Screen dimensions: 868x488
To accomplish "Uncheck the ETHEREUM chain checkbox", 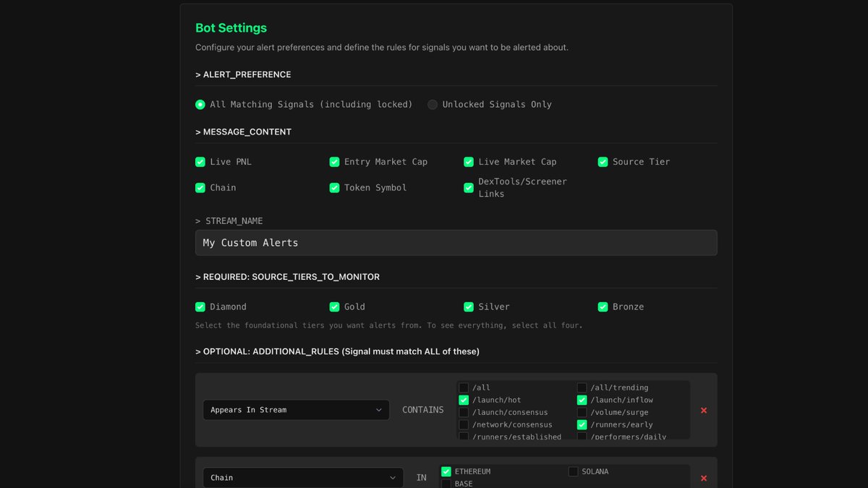I will click(446, 472).
